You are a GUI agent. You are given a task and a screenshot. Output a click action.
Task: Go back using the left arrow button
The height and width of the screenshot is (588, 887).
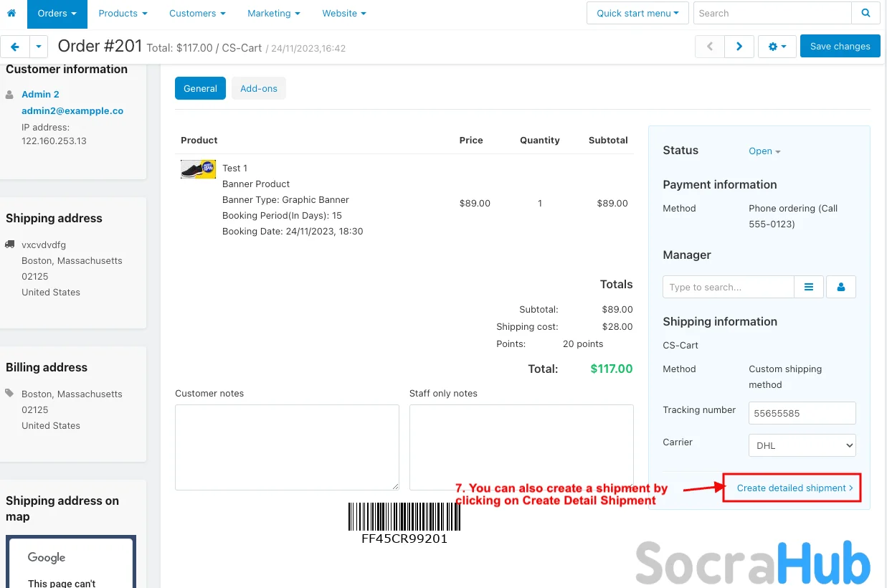pos(14,47)
